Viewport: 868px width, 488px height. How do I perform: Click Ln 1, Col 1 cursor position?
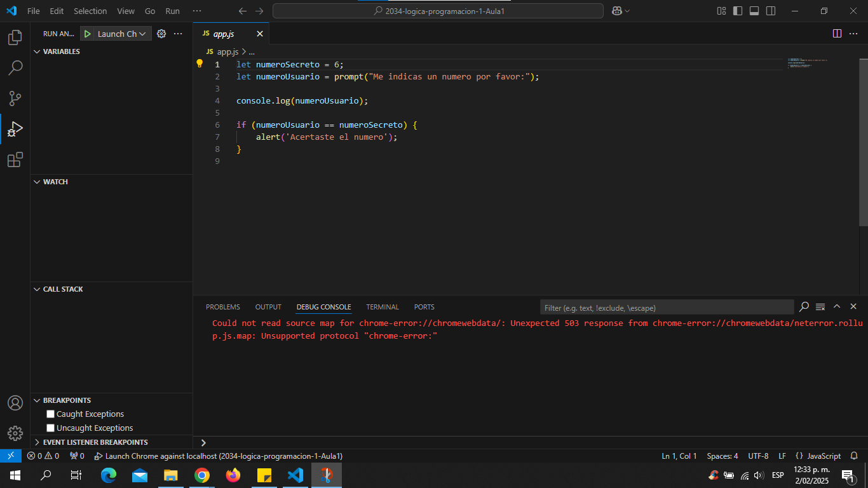point(679,456)
